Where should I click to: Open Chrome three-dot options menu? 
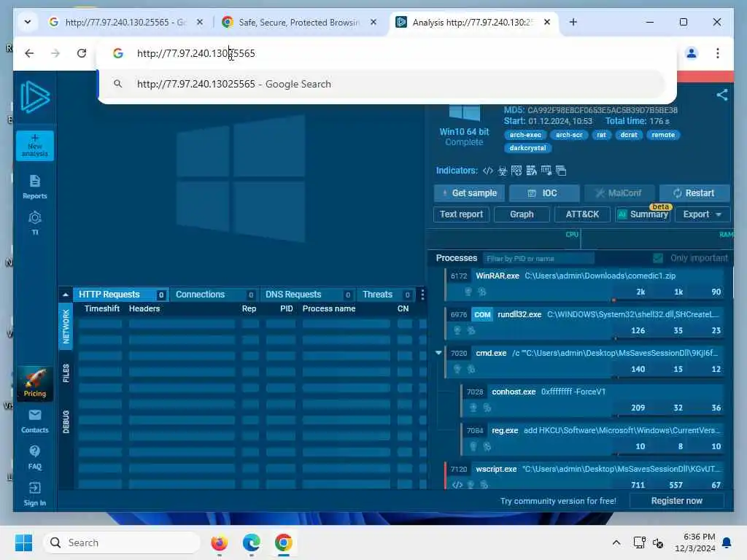[x=718, y=53]
